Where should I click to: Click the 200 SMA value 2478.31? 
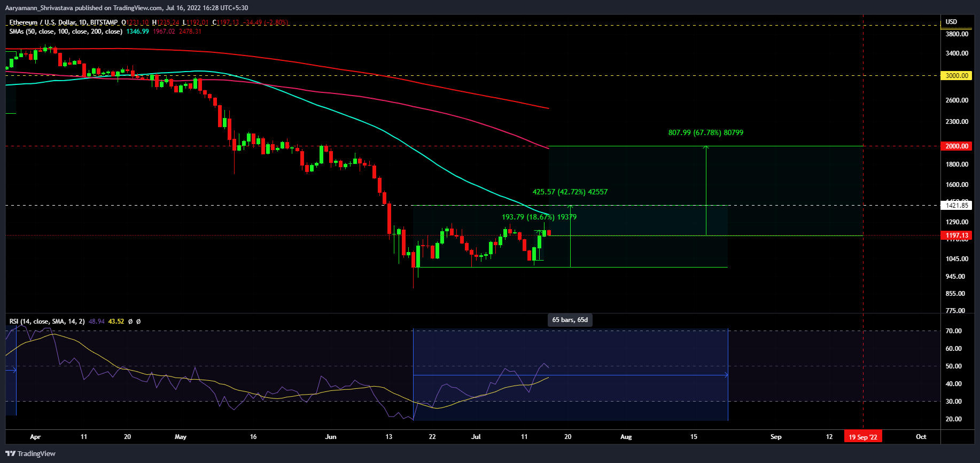[x=190, y=32]
